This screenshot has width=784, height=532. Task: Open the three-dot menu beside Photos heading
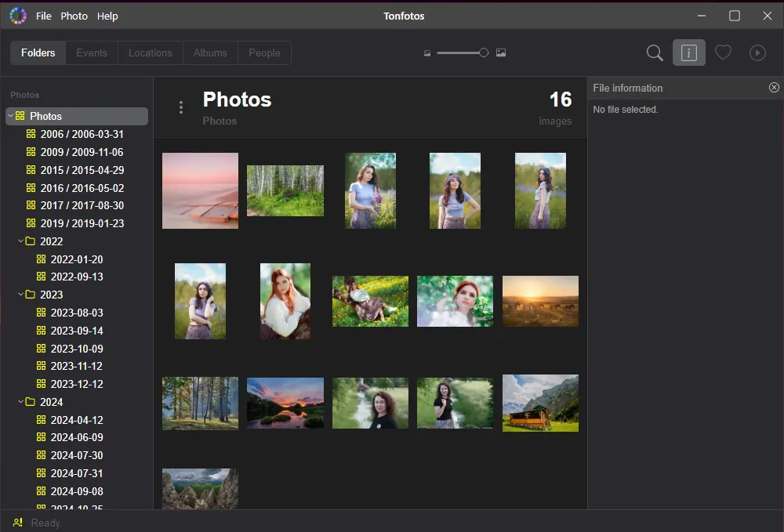click(x=181, y=107)
